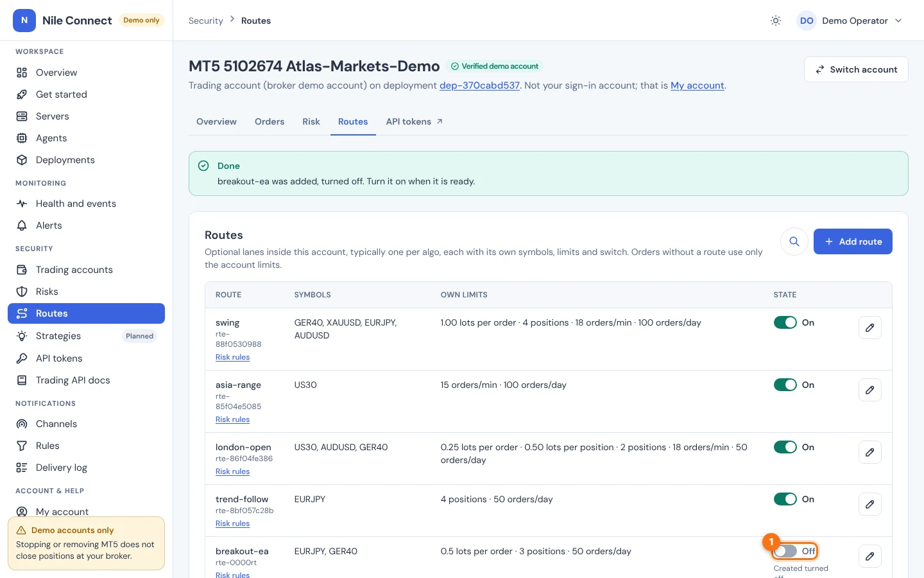The image size is (924, 578).
Task: Turn off the asia-range route switch
Action: point(785,385)
